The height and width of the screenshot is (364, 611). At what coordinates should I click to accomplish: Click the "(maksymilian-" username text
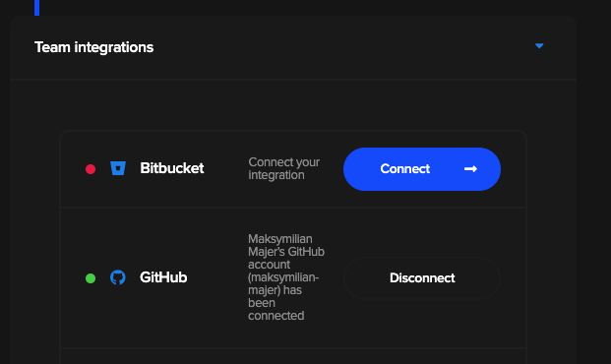coord(283,277)
